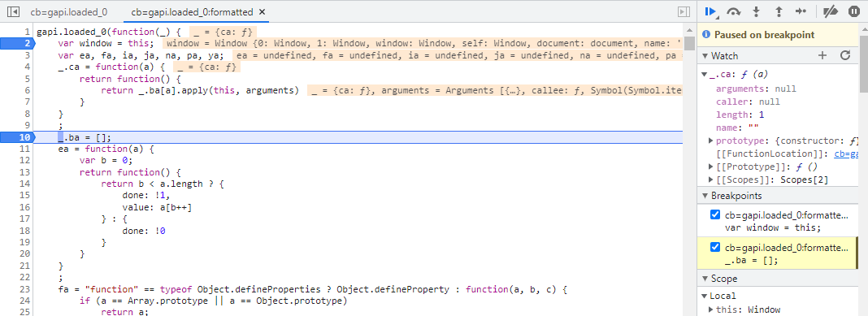Uncheck the '_.ba = [];' breakpoint
Screen dimensions: 868x316
715,247
